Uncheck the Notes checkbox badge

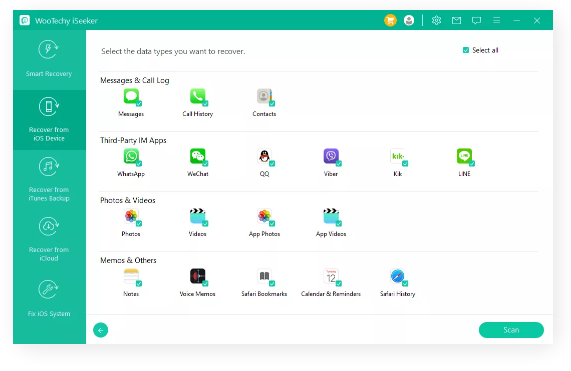coord(139,284)
